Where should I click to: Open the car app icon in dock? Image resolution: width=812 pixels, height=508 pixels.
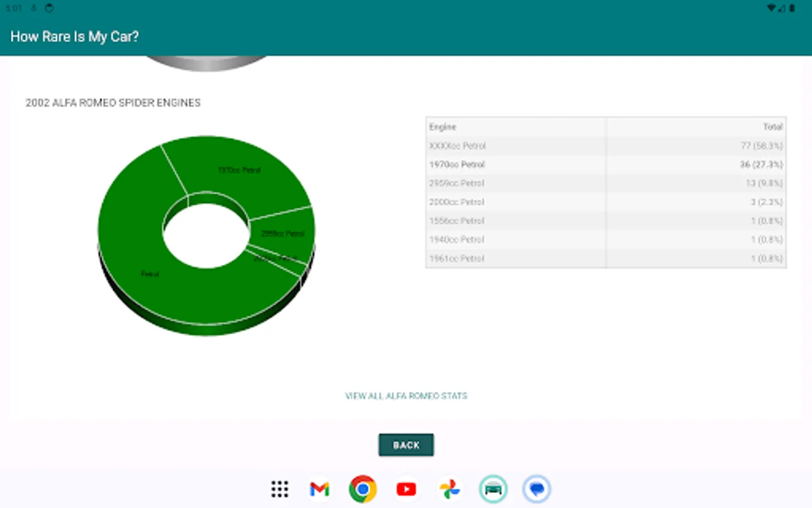493,489
